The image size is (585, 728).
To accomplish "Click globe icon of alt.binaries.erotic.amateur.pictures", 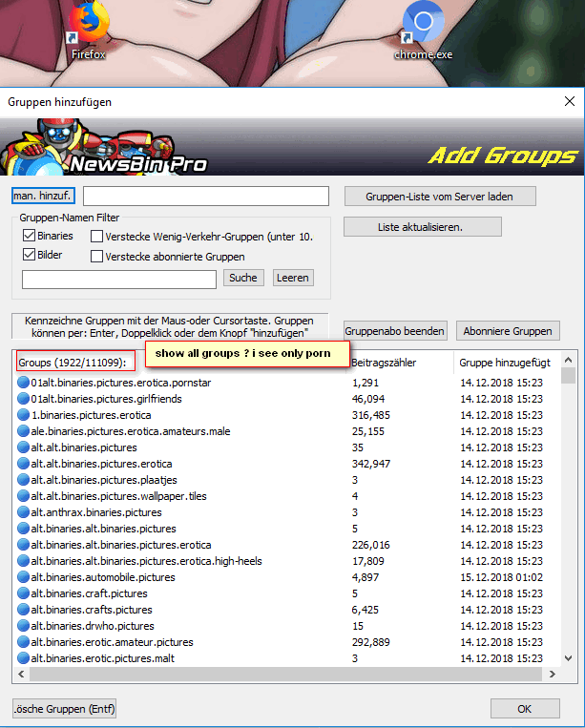I will 23,642.
